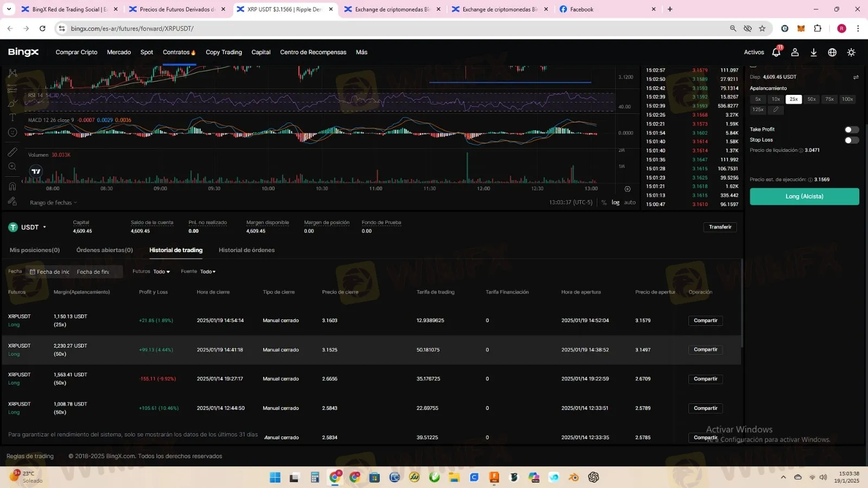Open the Reglas de trading link
Image resolution: width=868 pixels, height=488 pixels.
(30, 456)
